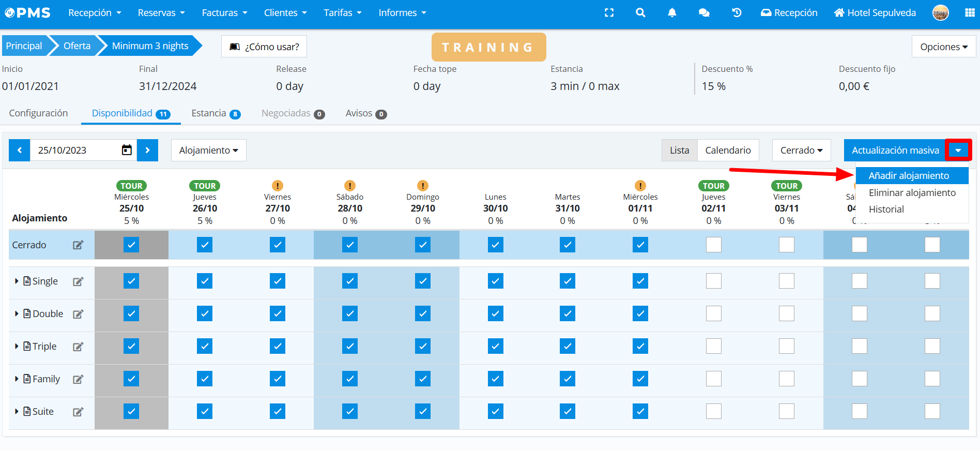
Task: Open the search magnifier icon
Action: click(640, 13)
